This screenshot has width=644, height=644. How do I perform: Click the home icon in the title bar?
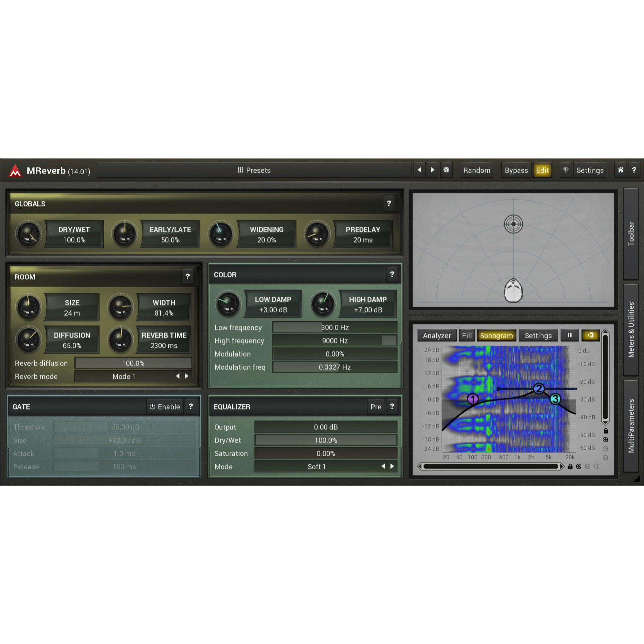620,170
